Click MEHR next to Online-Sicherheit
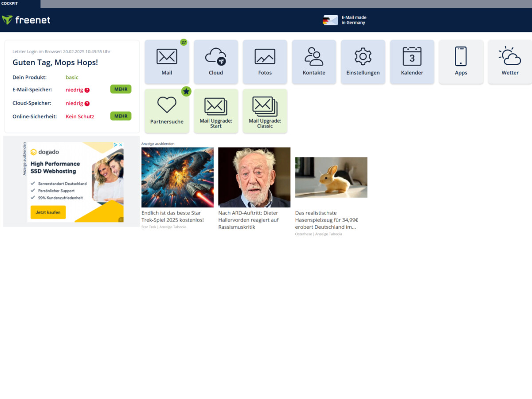The width and height of the screenshot is (532, 399). [121, 116]
